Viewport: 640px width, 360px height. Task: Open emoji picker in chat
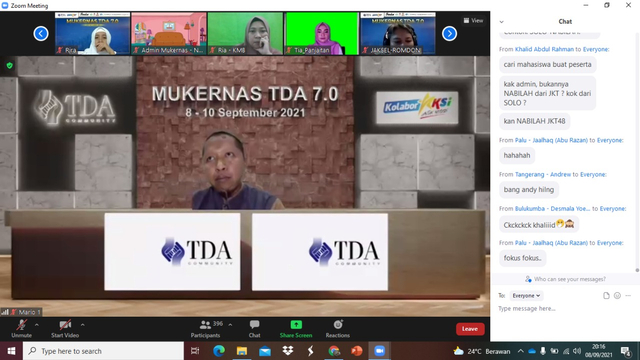[x=617, y=296]
